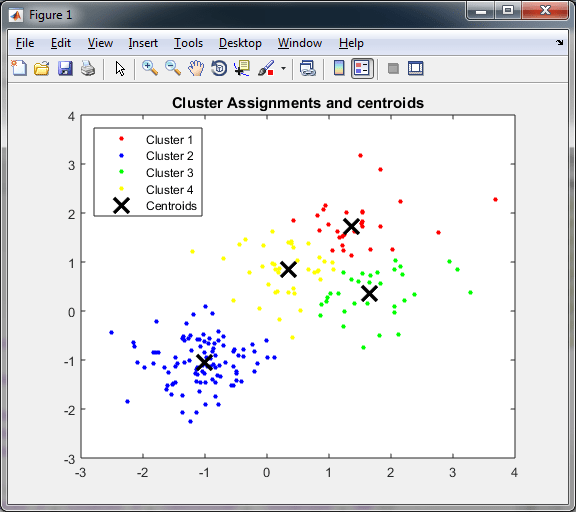Click the Save Figure floppy icon
This screenshot has height=512, width=576.
pyautogui.click(x=65, y=68)
